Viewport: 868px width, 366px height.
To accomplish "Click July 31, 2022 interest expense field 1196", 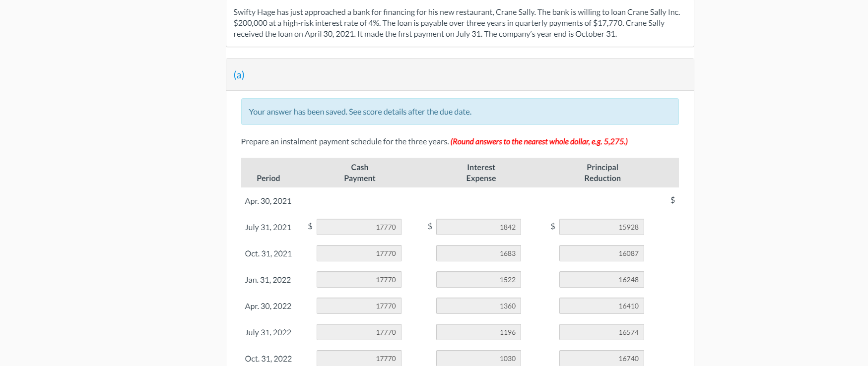I will click(478, 332).
